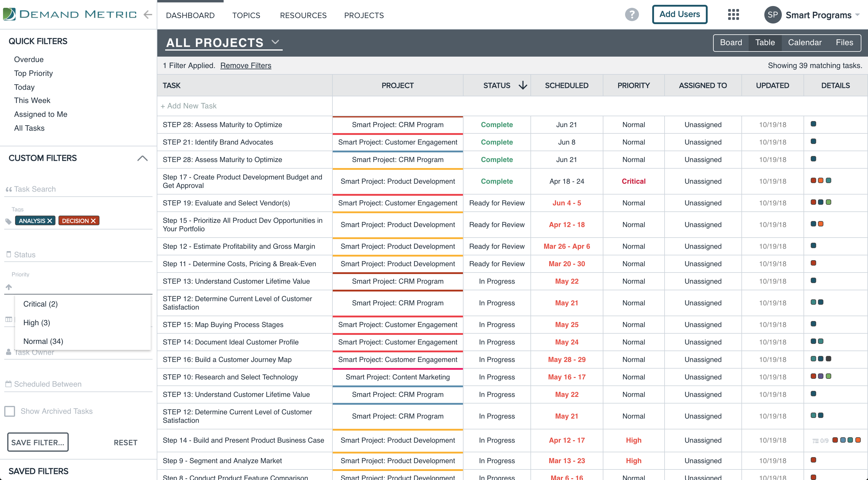Click the Remove Filters link
The height and width of the screenshot is (480, 868).
coord(246,65)
